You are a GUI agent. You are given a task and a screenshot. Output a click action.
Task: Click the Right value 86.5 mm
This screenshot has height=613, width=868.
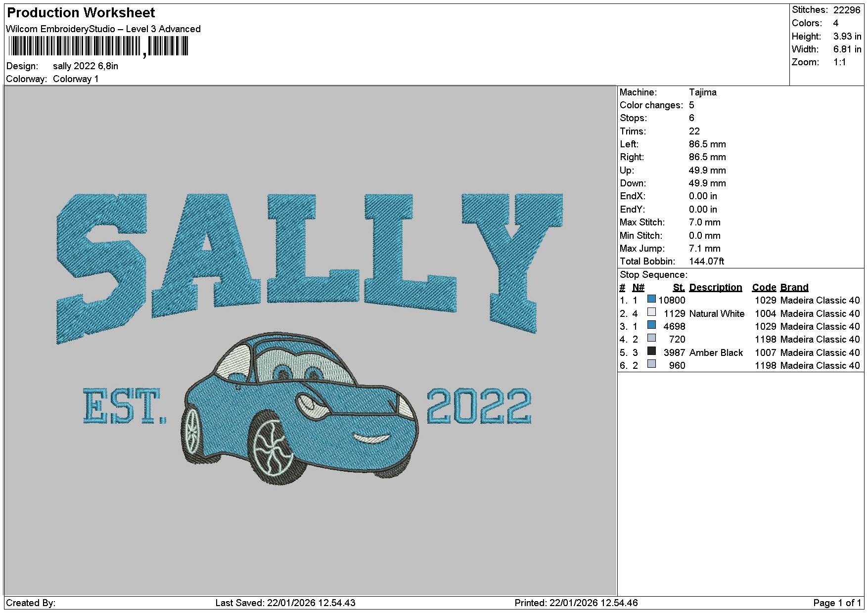[x=707, y=157]
